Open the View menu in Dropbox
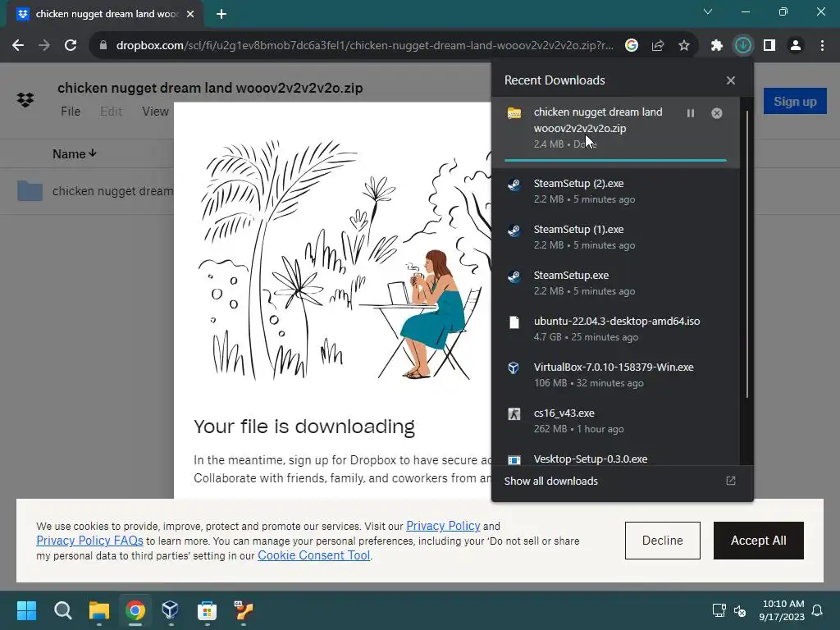 coord(155,112)
